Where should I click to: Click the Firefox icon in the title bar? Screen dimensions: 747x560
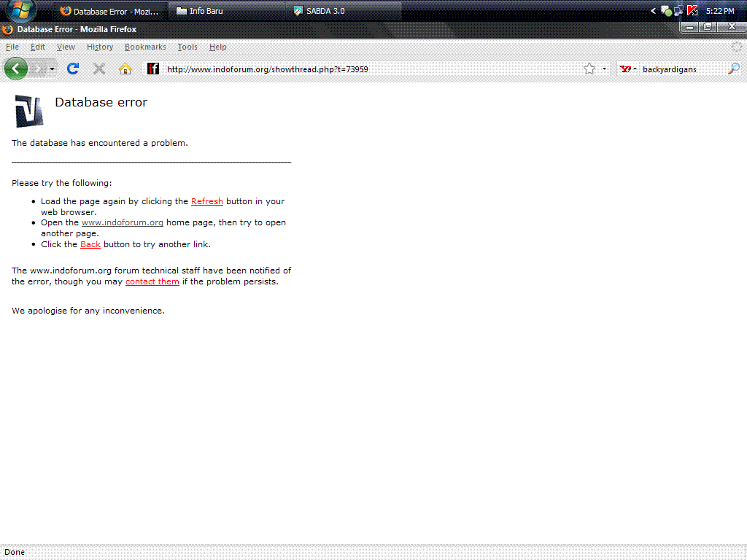pyautogui.click(x=7, y=29)
